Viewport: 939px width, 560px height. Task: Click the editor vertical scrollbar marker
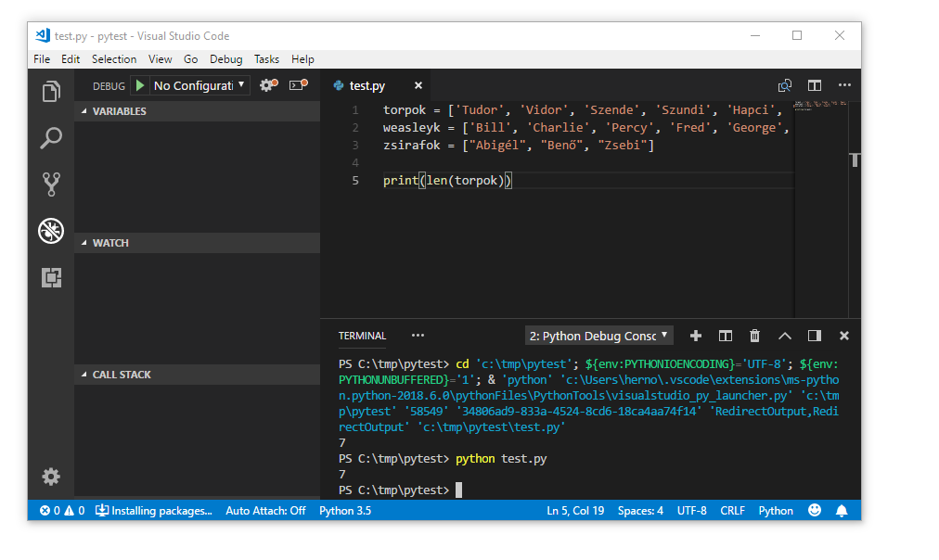point(855,159)
